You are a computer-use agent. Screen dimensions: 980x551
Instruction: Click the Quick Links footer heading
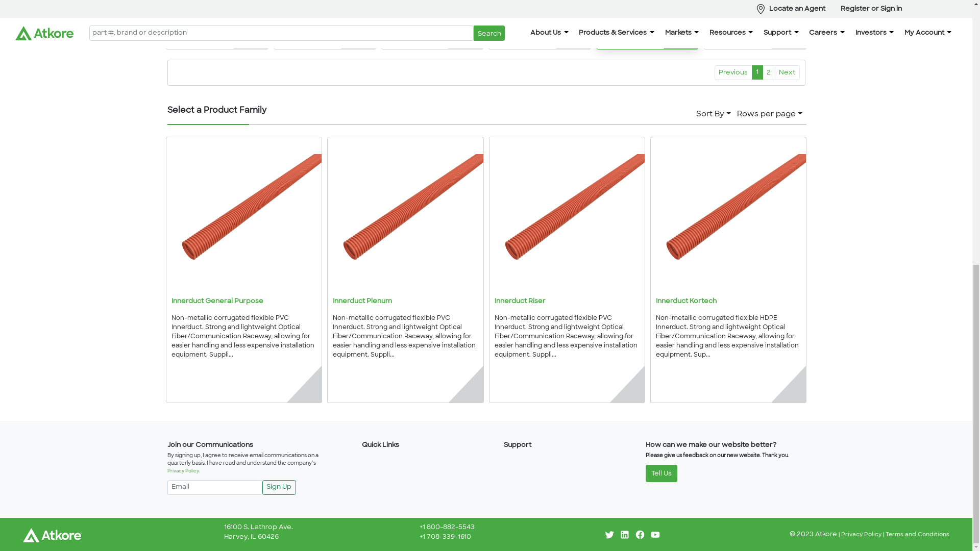[380, 445]
